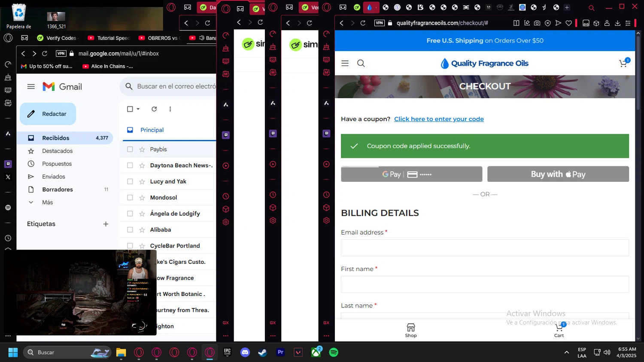644x362 pixels.
Task: Open Spotify from the taskbar
Action: point(334,353)
